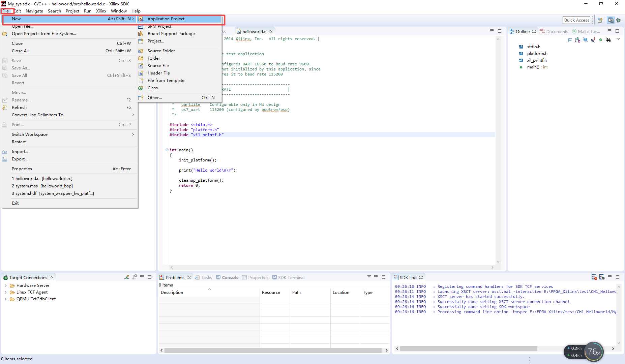625x364 pixels.
Task: Select main() : int in Outline
Action: [x=537, y=67]
